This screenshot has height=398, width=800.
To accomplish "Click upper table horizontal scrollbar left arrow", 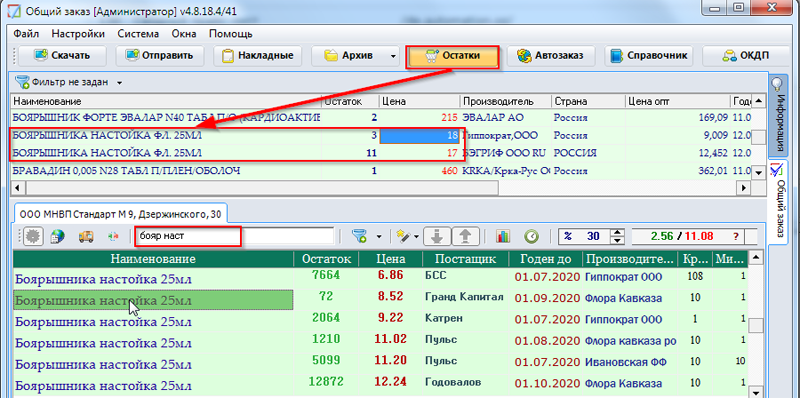I will click(18, 188).
